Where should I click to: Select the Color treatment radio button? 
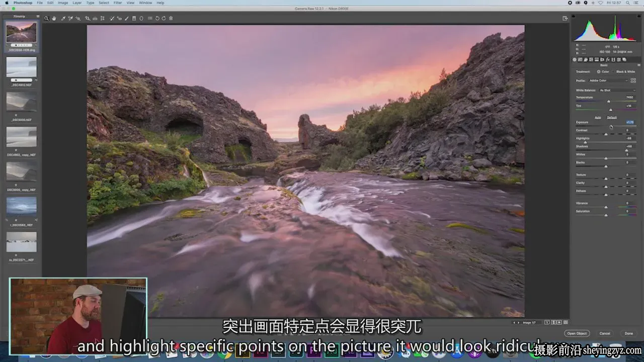[599, 72]
